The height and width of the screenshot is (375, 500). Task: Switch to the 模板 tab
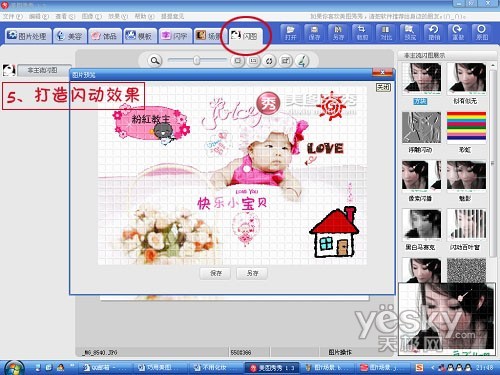tap(140, 36)
